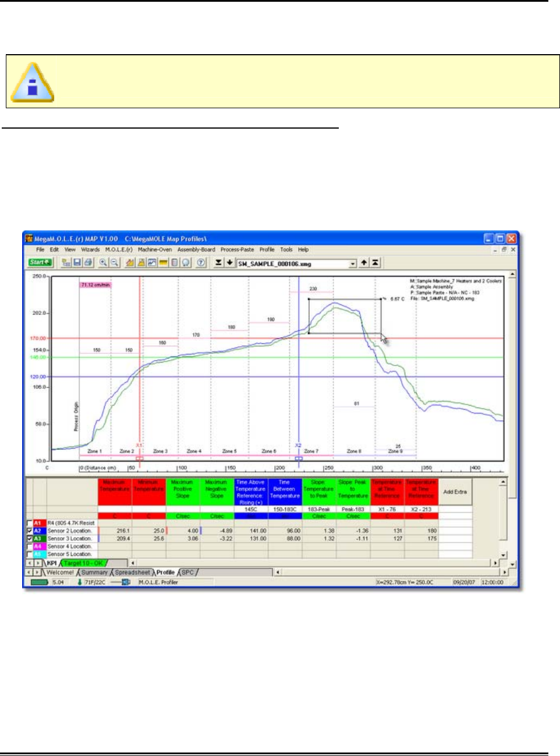Click the 71.12 cm/min conveyor speed label
Image resolution: width=560 pixels, height=756 pixels.
tap(95, 285)
